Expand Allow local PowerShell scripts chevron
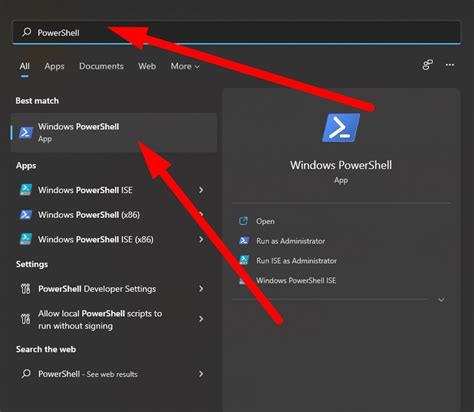The image size is (474, 412). tap(201, 319)
